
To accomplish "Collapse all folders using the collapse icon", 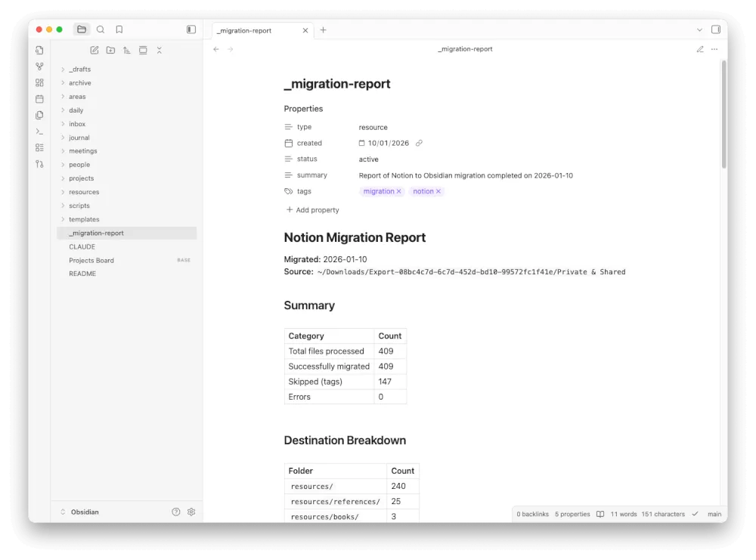I will click(x=160, y=50).
